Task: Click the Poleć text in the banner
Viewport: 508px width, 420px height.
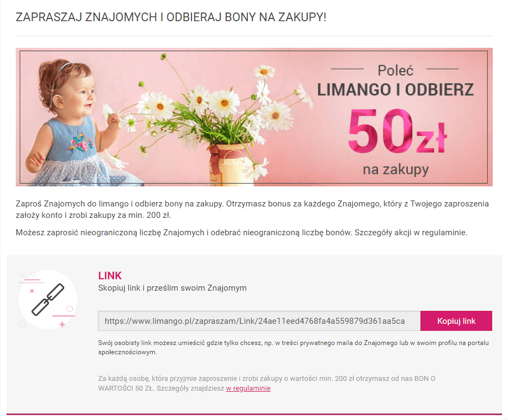Action: point(395,71)
